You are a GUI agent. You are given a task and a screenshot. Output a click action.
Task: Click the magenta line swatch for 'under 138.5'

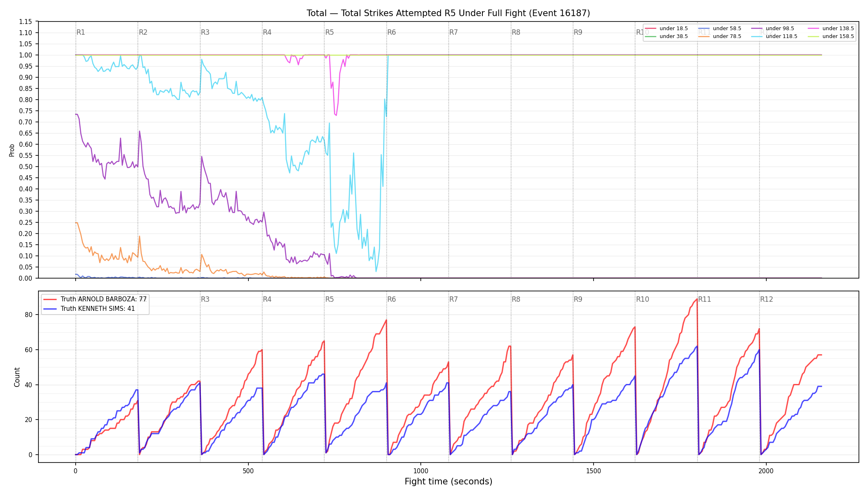(813, 29)
